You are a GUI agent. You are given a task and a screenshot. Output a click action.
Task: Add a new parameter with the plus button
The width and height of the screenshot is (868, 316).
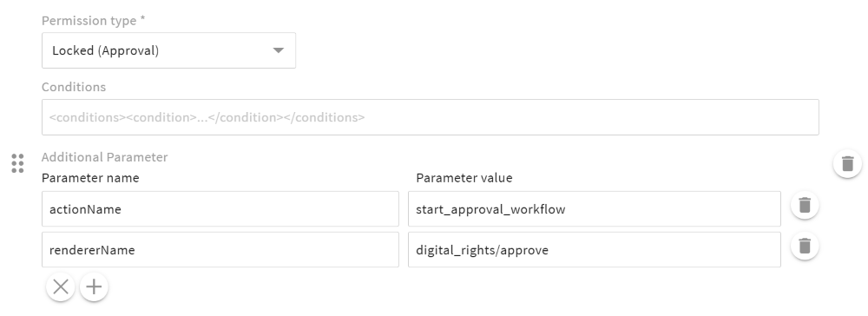point(94,286)
